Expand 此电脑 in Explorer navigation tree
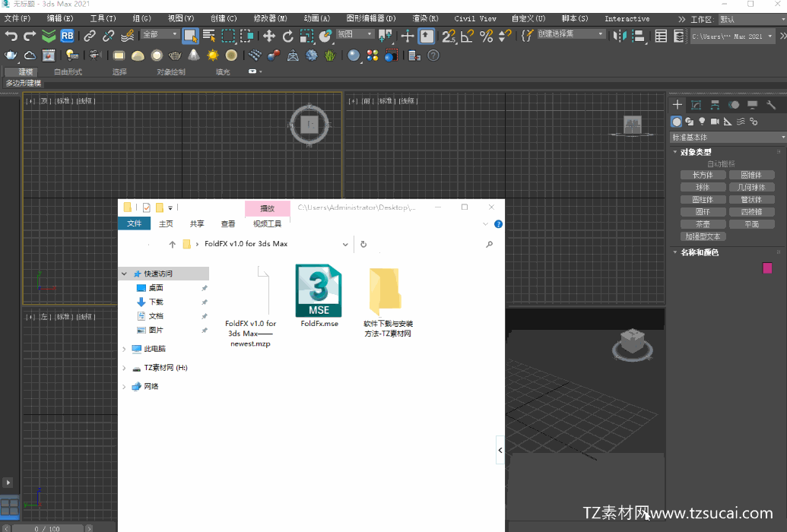This screenshot has width=787, height=532. (125, 349)
